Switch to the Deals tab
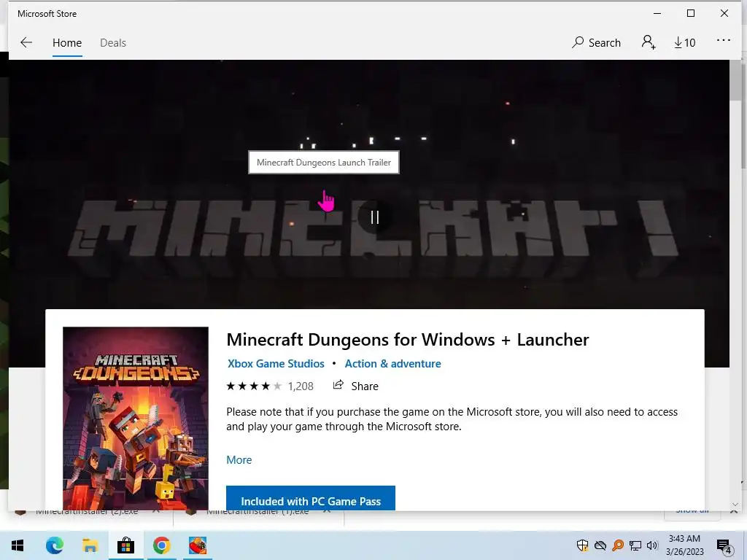This screenshot has height=560, width=747. pos(113,43)
